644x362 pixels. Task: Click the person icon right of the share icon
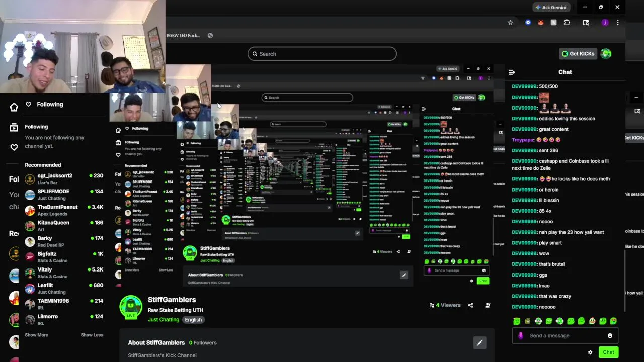488,305
